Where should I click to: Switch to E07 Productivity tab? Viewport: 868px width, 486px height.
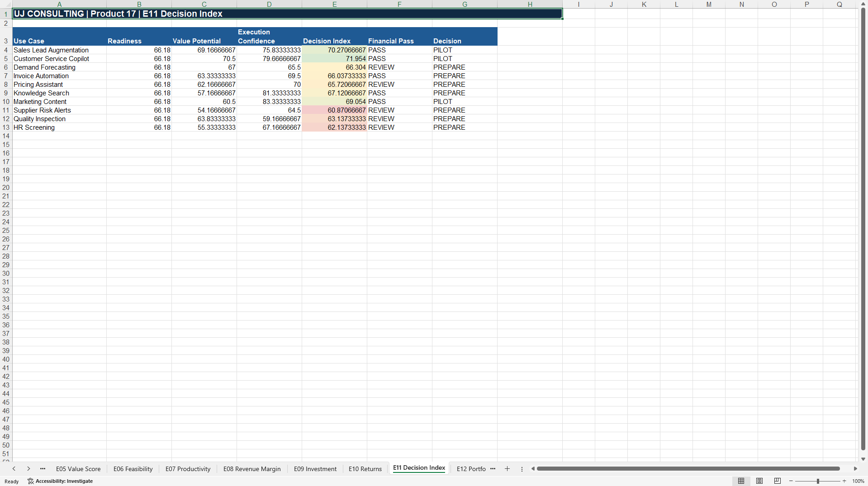click(x=188, y=469)
